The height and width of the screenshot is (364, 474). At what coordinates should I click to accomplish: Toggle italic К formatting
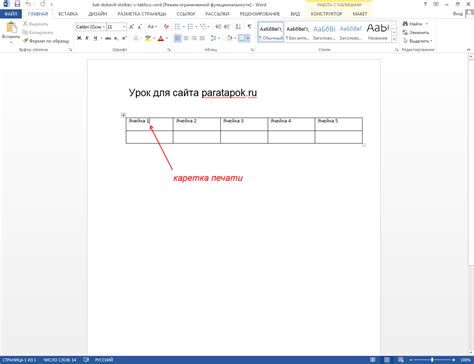[x=87, y=39]
